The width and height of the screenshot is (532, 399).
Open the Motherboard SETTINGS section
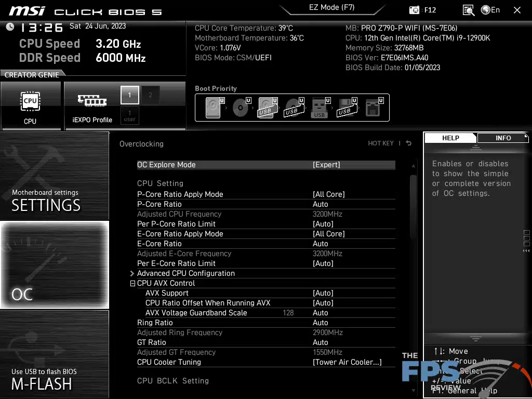[54, 176]
